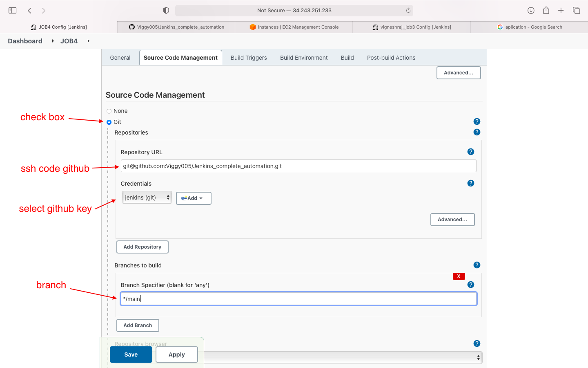The height and width of the screenshot is (368, 588).
Task: Click the Advanced button under Credentials
Action: [x=452, y=220]
